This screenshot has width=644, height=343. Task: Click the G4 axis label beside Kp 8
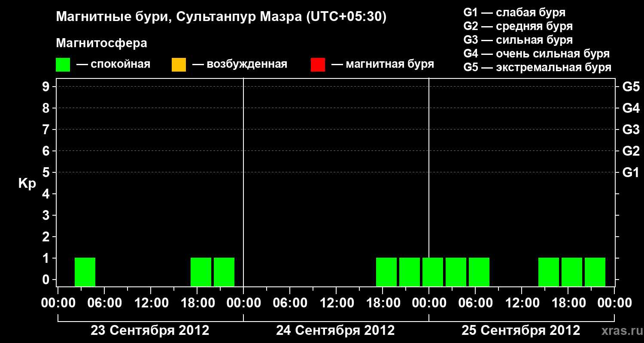631,108
